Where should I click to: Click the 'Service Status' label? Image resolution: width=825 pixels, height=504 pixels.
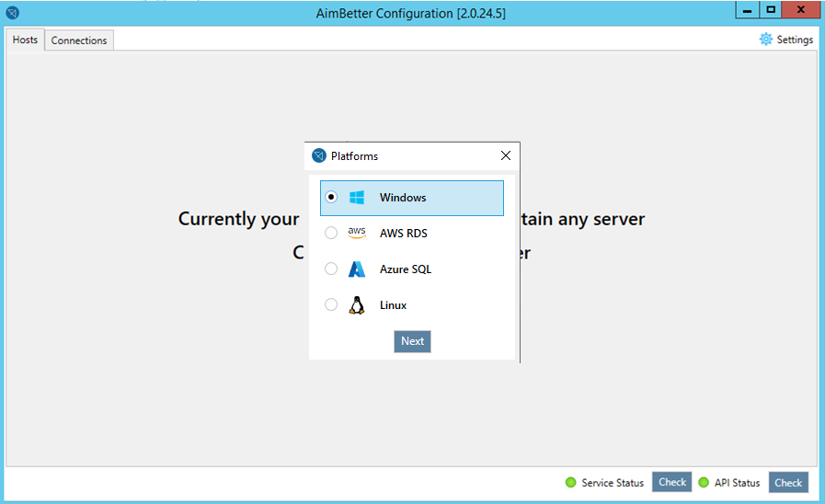[613, 483]
